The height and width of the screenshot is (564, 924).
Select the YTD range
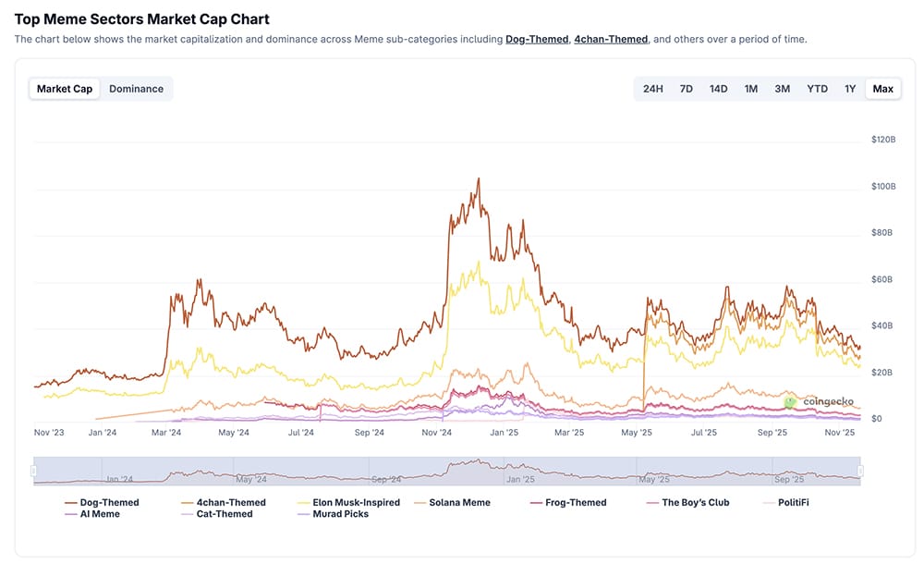point(816,89)
